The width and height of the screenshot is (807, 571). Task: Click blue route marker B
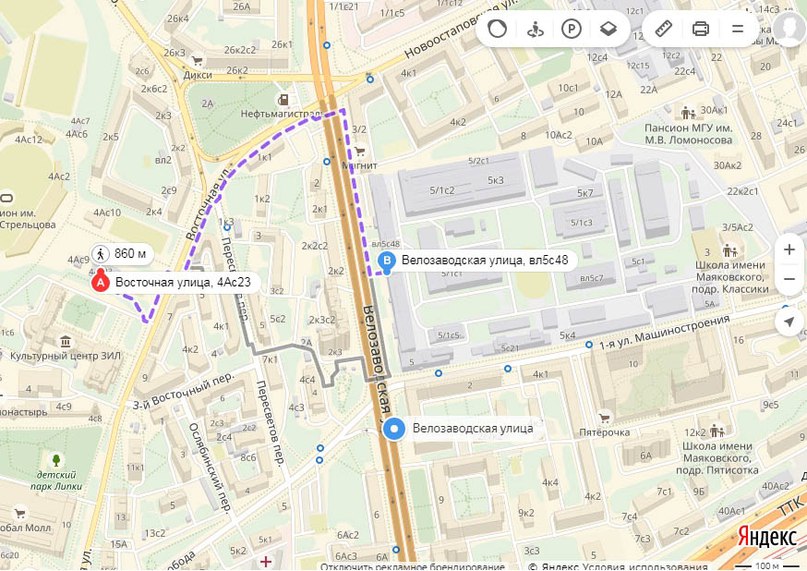point(388,261)
